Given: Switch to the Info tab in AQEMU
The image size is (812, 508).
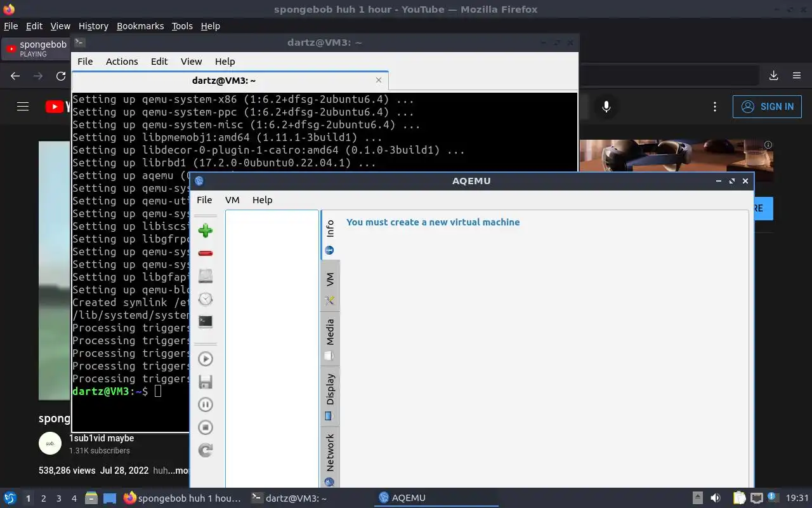Looking at the screenshot, I should point(330,236).
